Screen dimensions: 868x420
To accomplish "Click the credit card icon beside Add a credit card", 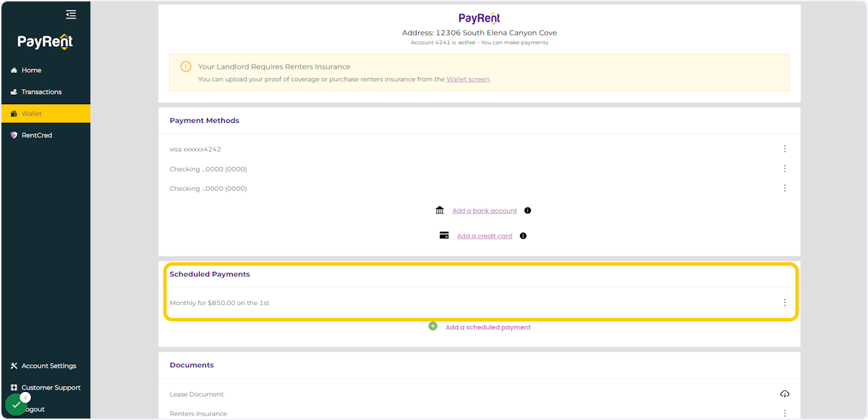I will (x=444, y=235).
